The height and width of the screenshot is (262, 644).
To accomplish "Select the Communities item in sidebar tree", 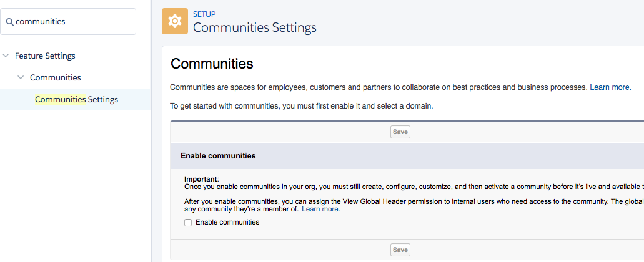I will pyautogui.click(x=55, y=77).
